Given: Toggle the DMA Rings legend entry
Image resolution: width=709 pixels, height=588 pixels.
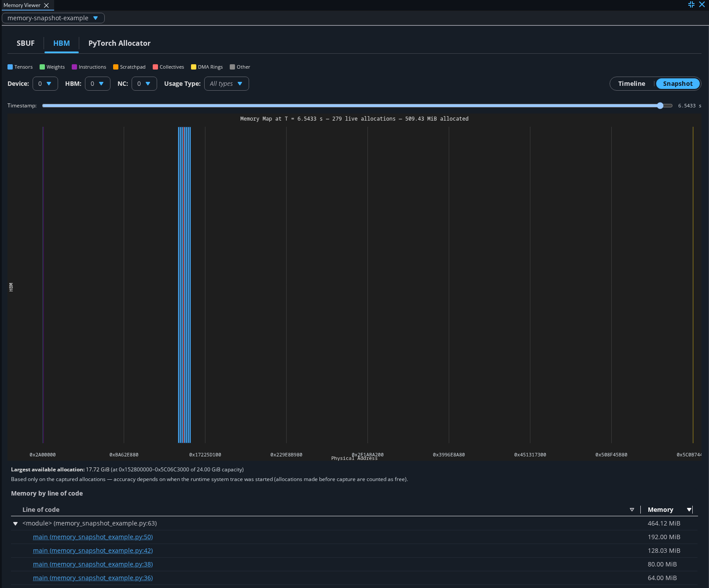Looking at the screenshot, I should click(x=207, y=67).
